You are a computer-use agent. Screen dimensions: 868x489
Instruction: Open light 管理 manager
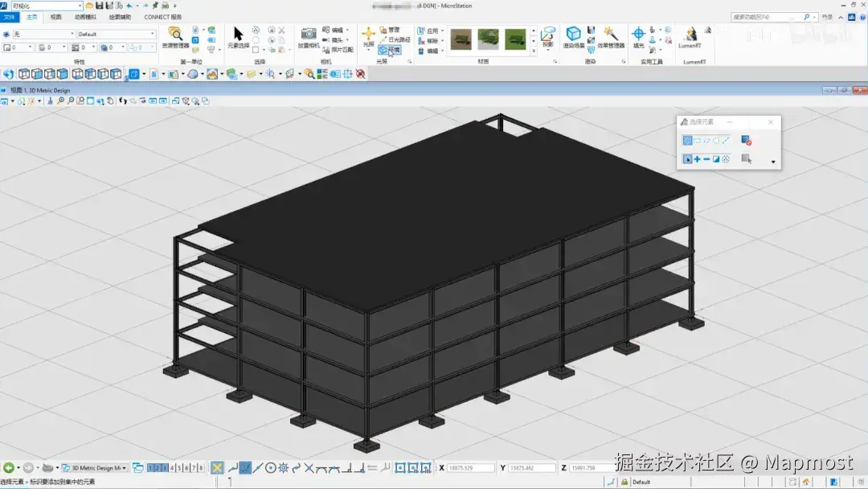click(x=390, y=30)
